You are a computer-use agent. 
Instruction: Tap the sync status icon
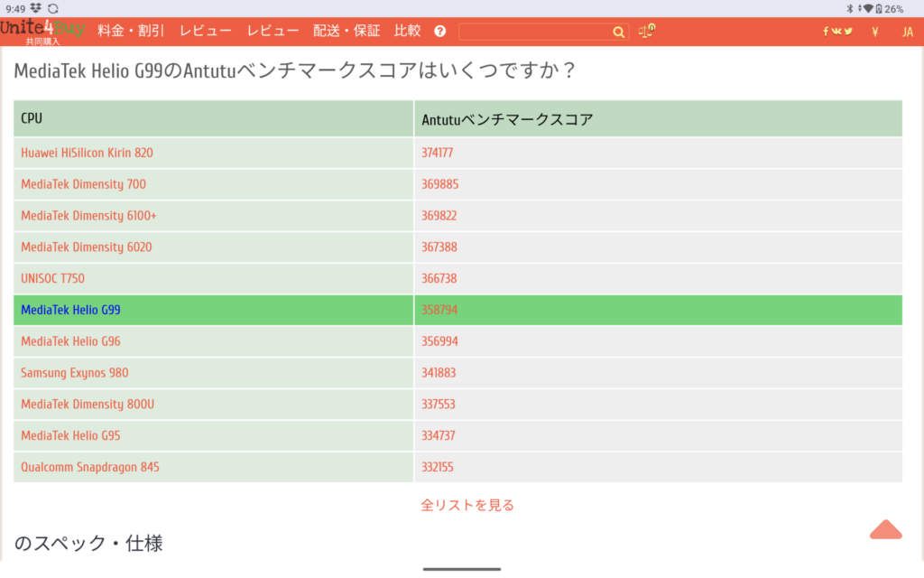(x=53, y=8)
